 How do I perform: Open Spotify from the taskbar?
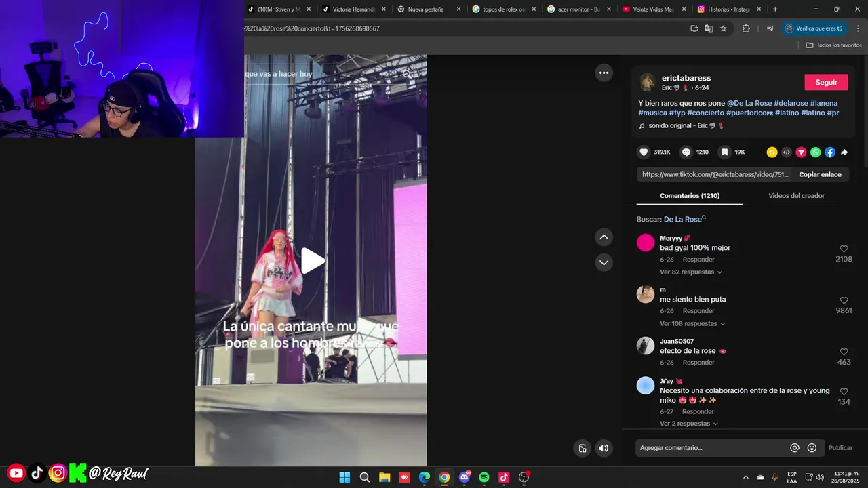pyautogui.click(x=484, y=477)
